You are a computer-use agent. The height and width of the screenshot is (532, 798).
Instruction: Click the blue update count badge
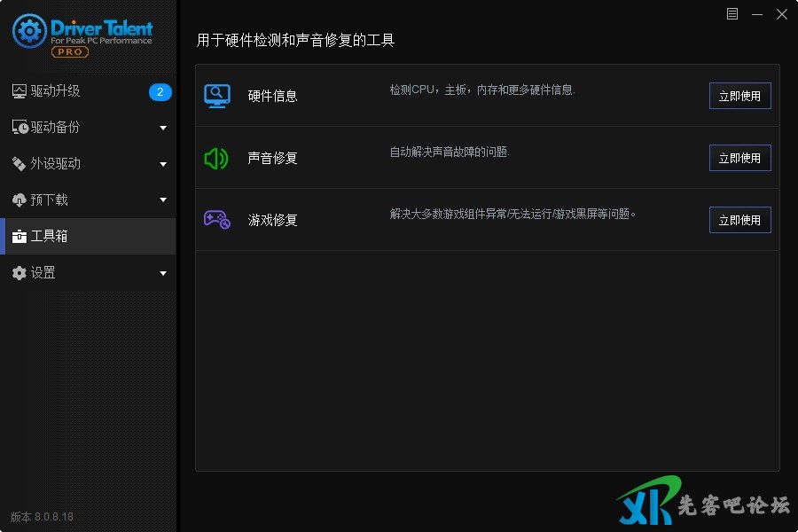tap(160, 91)
